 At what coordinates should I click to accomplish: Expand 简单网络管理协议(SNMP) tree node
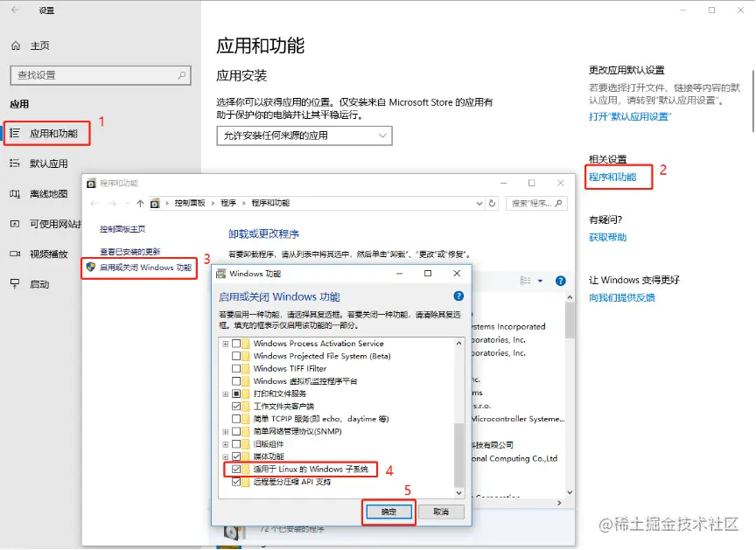click(225, 432)
